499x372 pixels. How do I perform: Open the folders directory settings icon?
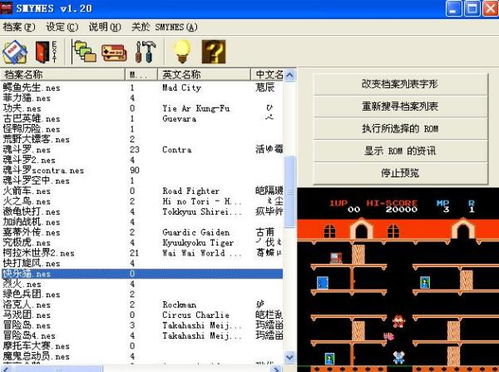tap(84, 52)
